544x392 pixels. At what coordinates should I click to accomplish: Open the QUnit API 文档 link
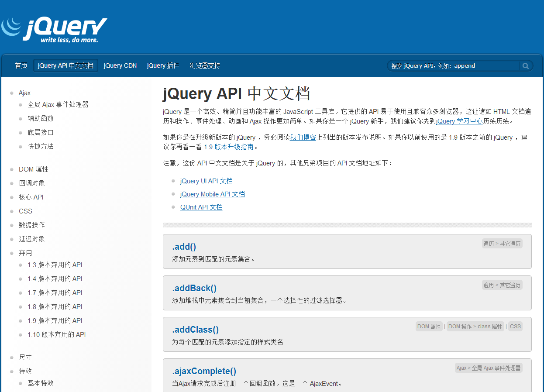click(x=201, y=207)
